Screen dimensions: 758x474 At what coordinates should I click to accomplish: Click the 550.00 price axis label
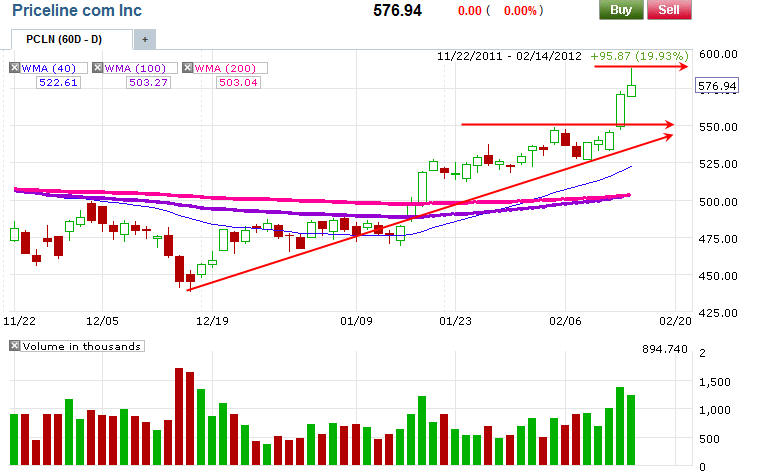718,127
